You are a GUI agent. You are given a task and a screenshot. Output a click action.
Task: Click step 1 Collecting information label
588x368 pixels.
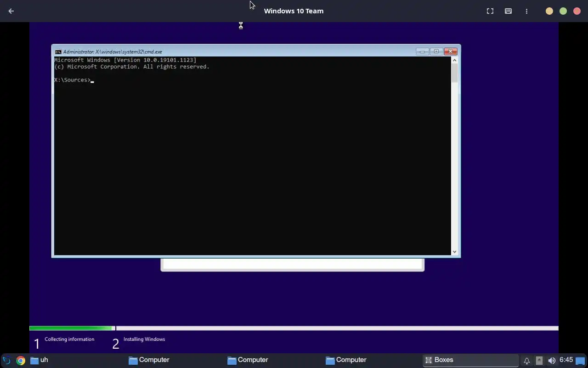pos(69,339)
